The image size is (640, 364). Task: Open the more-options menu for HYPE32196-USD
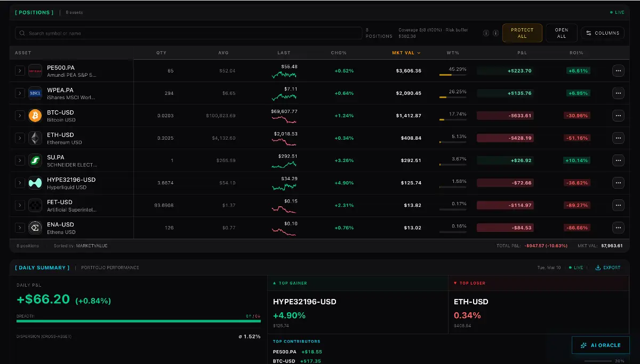618,183
